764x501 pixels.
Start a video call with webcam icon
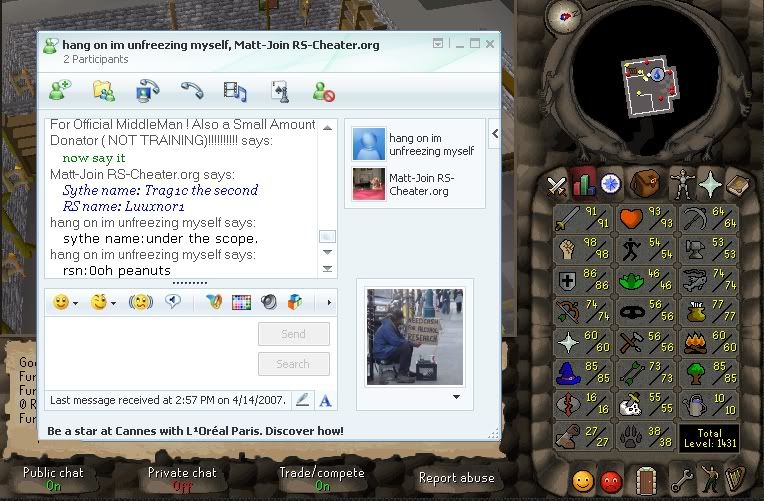tap(148, 91)
